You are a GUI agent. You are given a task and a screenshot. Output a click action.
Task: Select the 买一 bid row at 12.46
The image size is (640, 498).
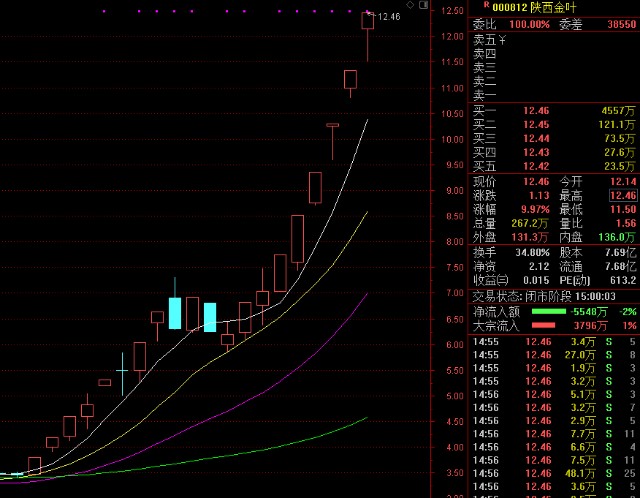pos(554,109)
